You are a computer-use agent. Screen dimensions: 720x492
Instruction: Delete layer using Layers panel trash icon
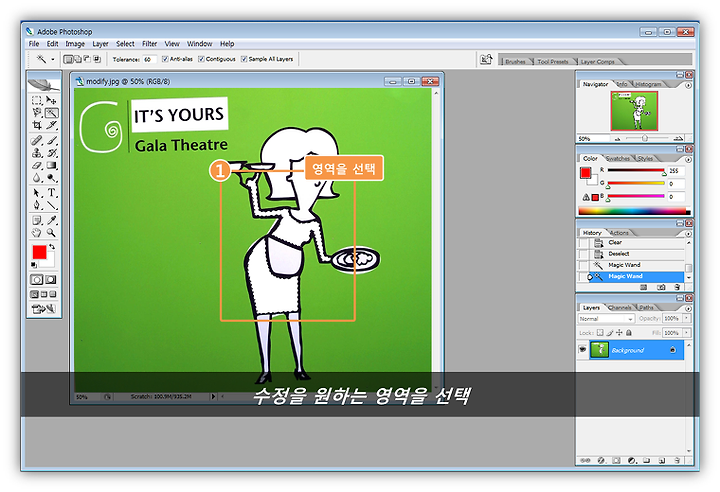[677, 460]
